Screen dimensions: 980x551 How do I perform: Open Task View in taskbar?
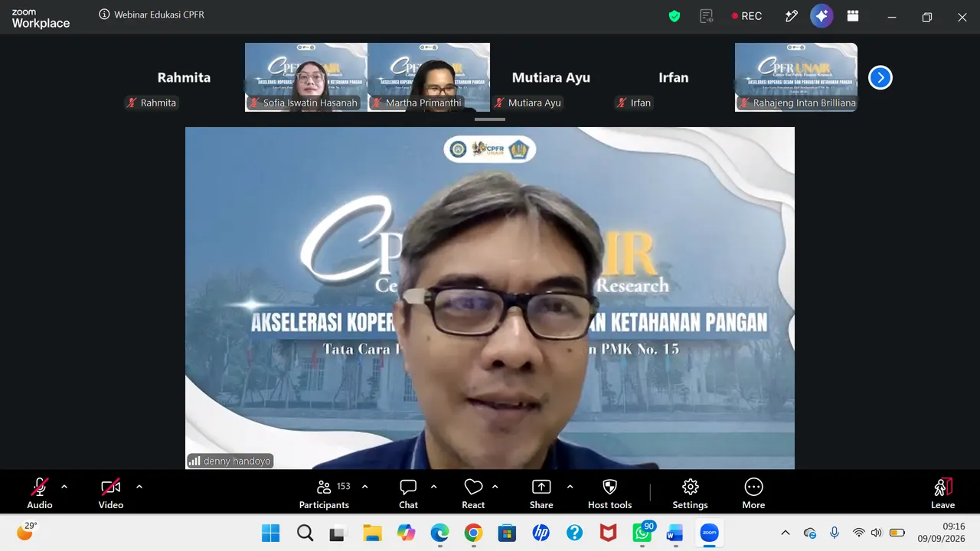338,533
